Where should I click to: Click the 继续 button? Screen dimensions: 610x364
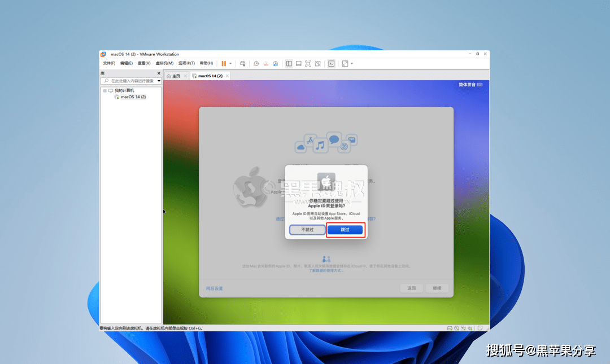pos(437,288)
